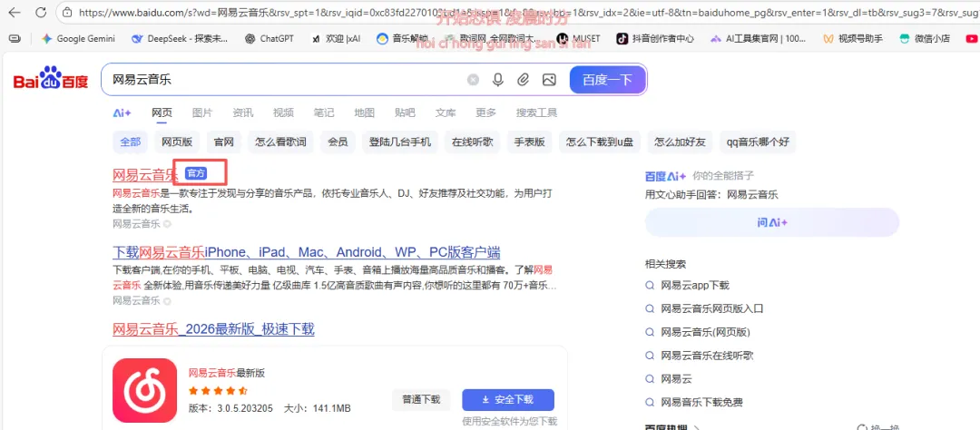
Task: Select the 官网 filter chip
Action: point(224,142)
